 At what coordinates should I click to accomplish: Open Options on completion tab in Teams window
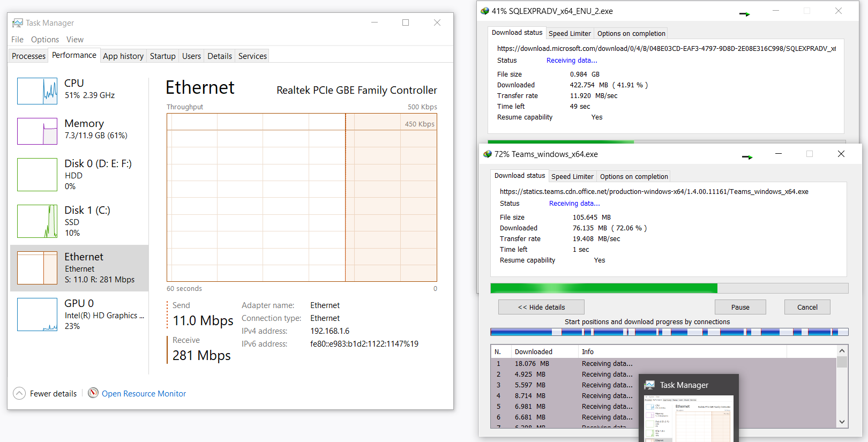pos(634,176)
